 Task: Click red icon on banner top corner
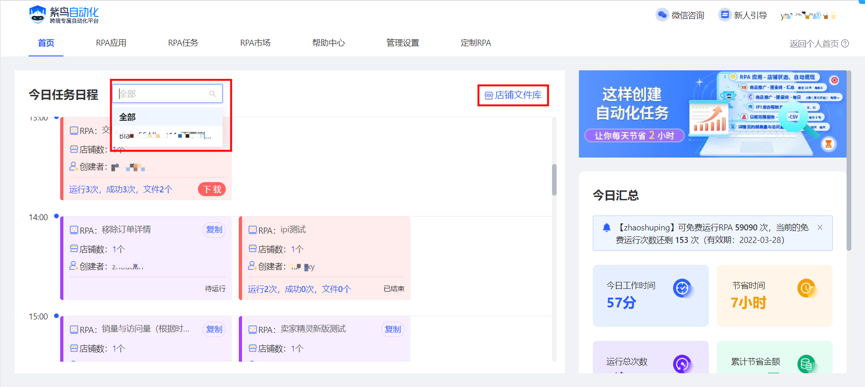coord(835,80)
